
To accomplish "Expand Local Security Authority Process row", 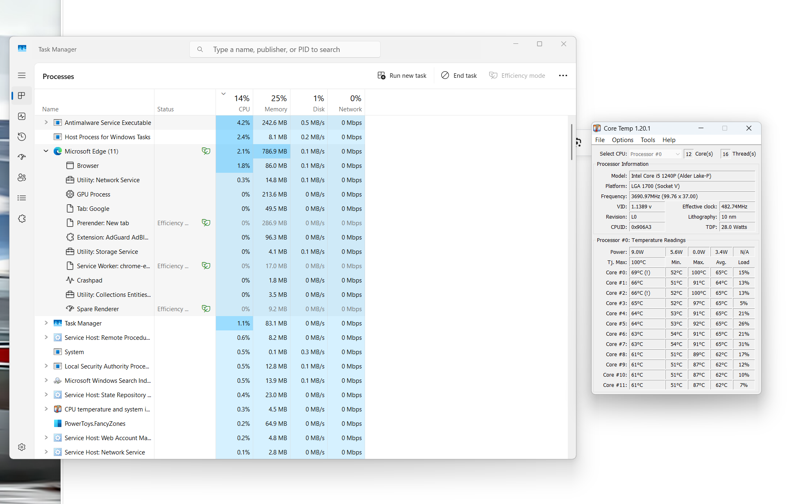I will pos(46,366).
